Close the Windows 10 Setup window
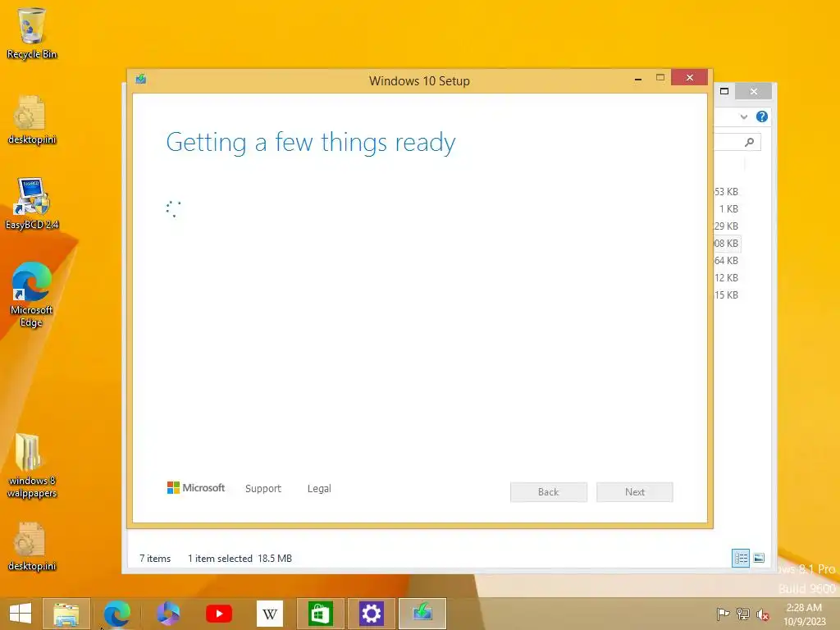This screenshot has width=840, height=630. (x=689, y=78)
